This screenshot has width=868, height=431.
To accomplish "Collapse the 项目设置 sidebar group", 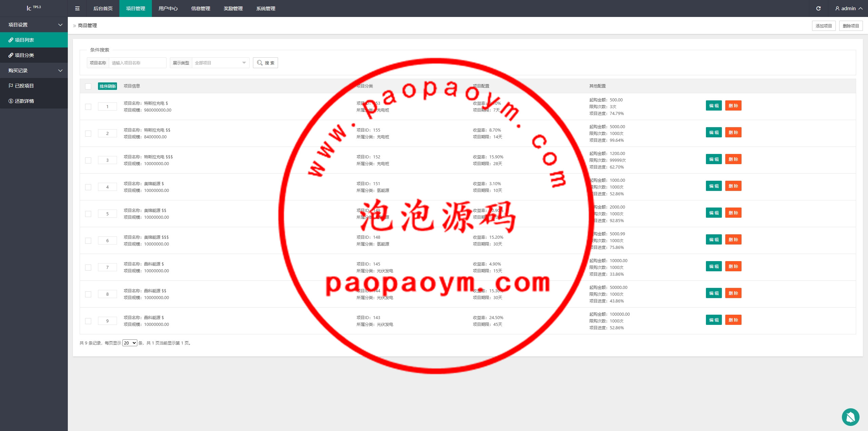I will tap(34, 25).
